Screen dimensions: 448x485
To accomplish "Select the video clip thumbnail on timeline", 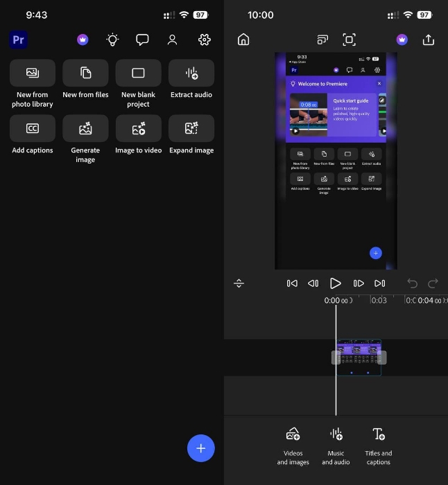I will coord(359,356).
